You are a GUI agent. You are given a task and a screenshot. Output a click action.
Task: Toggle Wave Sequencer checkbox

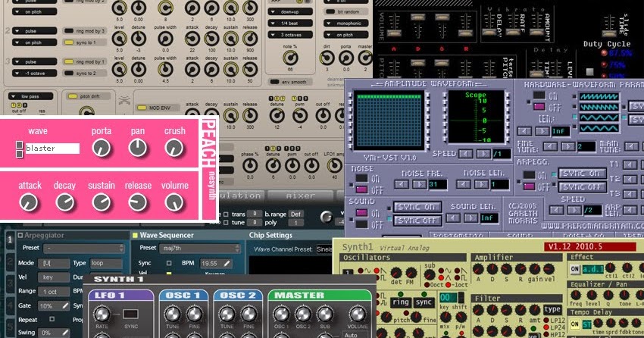(134, 236)
